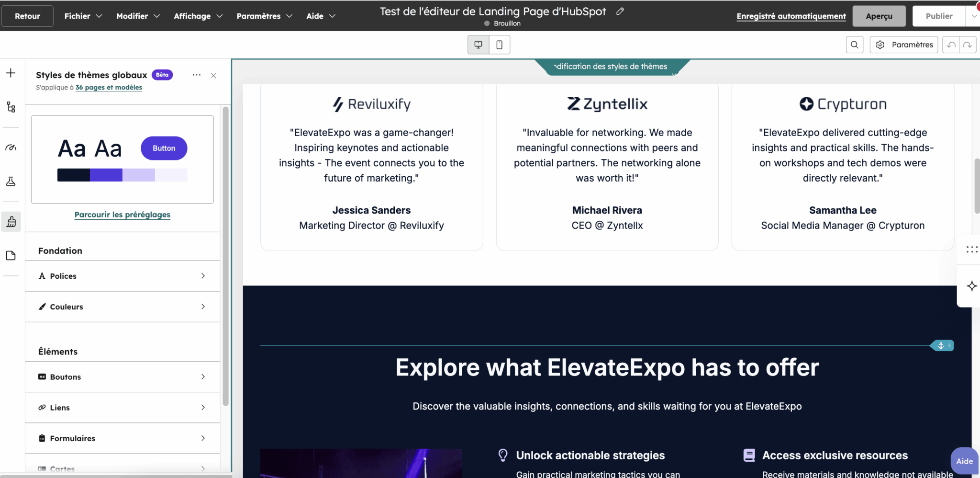Click the plus icon to add a module
Image resolution: width=980 pixels, height=478 pixels.
tap(11, 73)
